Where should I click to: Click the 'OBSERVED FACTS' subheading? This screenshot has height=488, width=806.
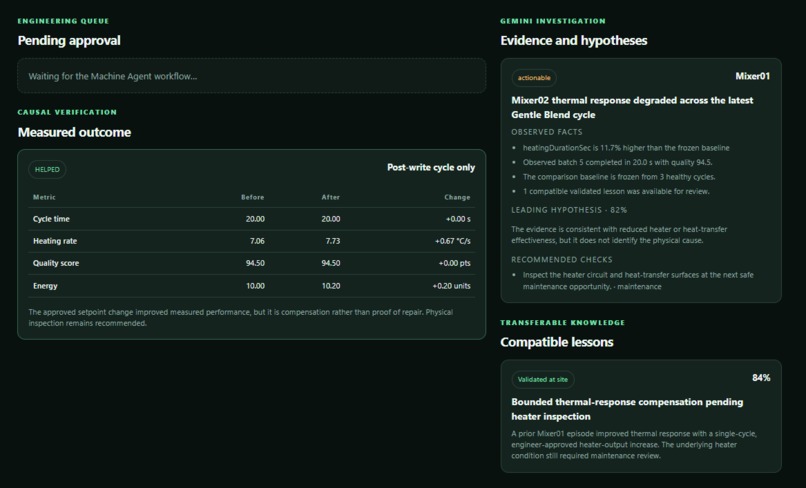547,132
